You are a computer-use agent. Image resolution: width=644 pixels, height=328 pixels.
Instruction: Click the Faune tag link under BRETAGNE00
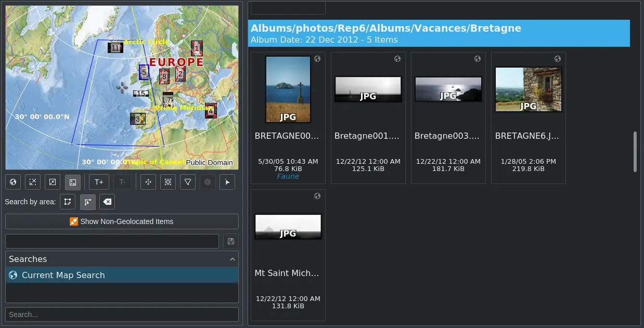288,176
